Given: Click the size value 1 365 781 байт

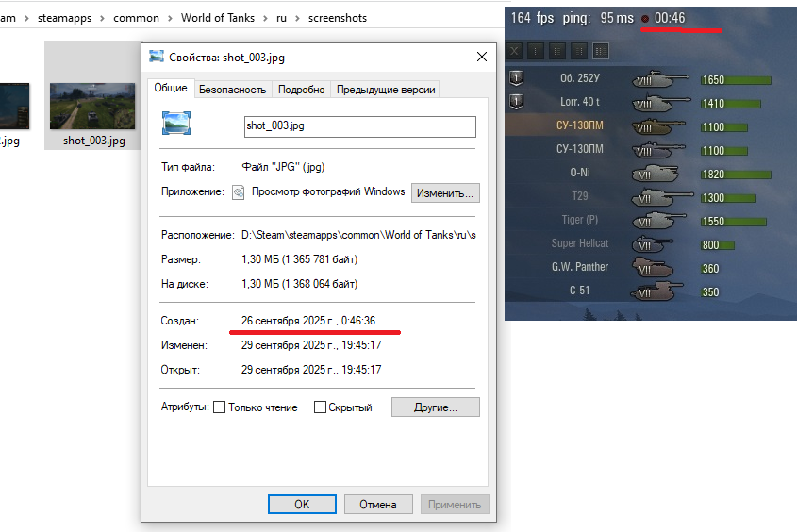Looking at the screenshot, I should [299, 259].
